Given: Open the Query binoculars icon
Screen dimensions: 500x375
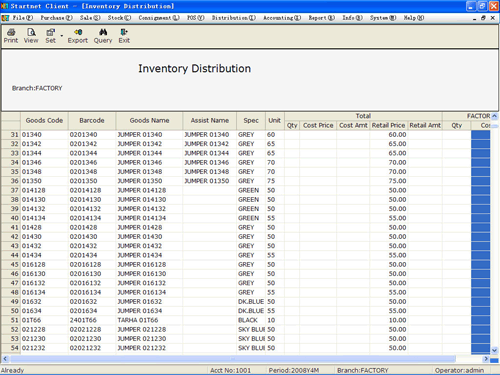Looking at the screenshot, I should [x=103, y=36].
